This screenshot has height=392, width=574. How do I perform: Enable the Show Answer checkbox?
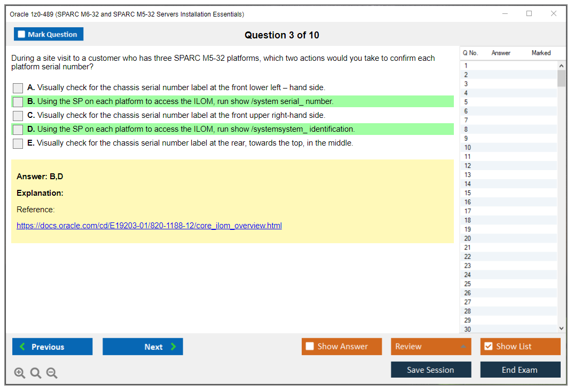[310, 347]
